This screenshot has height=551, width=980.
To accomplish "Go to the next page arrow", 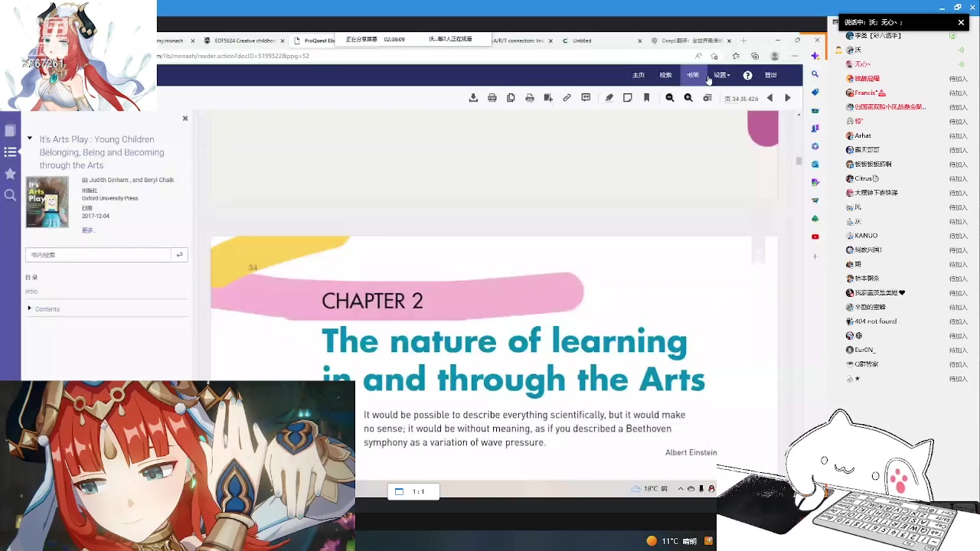I will 788,98.
